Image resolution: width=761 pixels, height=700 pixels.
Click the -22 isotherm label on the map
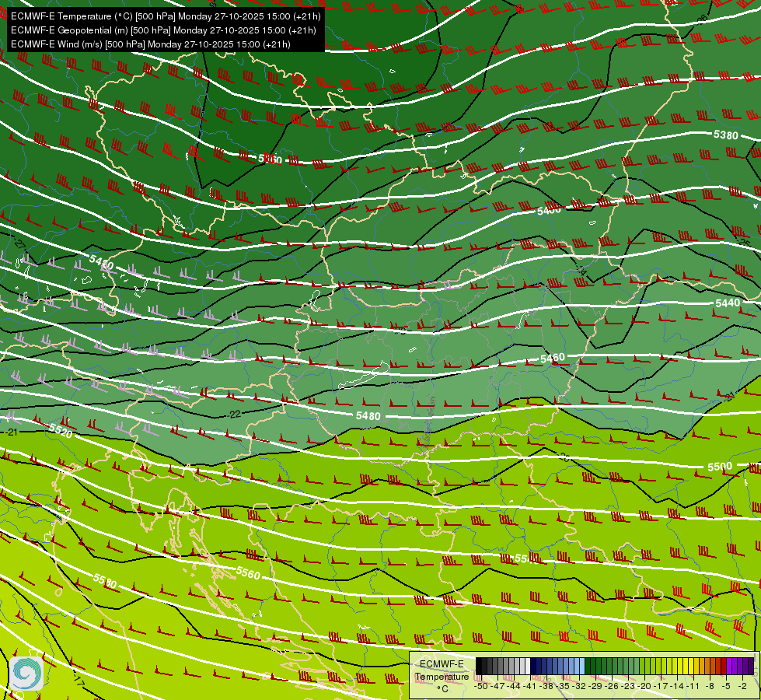point(234,415)
